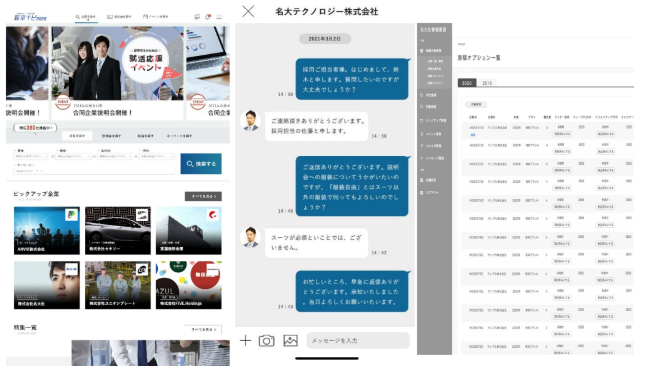650x368 pixels.
Task: Open the fourth search condition dropdown
Action: pos(157,157)
